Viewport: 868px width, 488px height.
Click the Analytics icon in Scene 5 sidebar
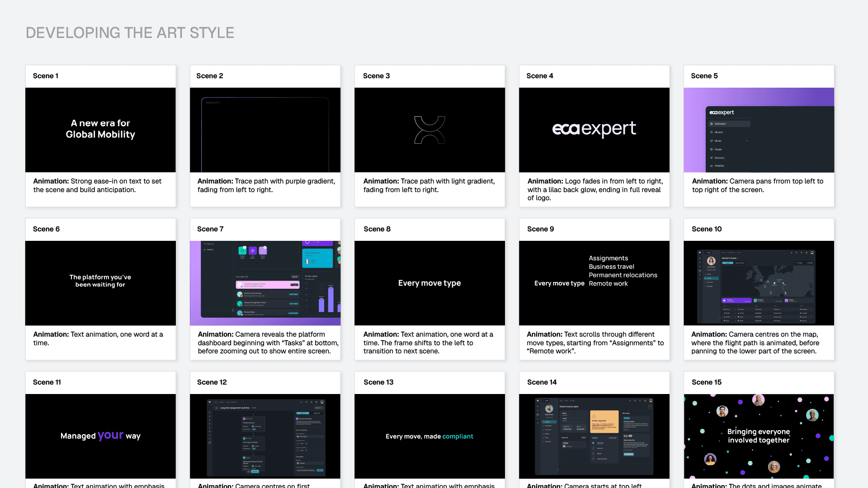pos(712,166)
